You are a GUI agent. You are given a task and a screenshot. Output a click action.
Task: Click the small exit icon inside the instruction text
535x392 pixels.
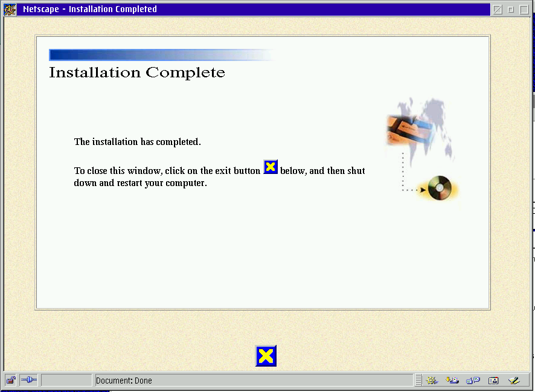[271, 167]
